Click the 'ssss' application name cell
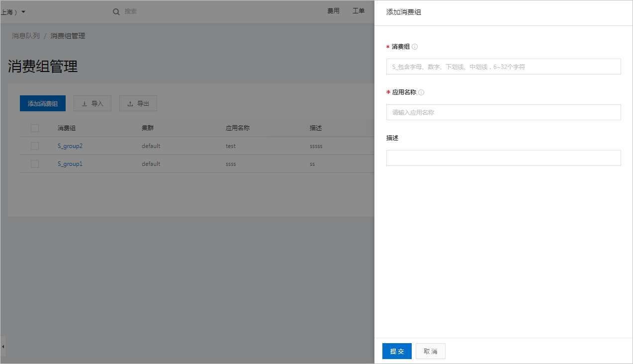 231,164
